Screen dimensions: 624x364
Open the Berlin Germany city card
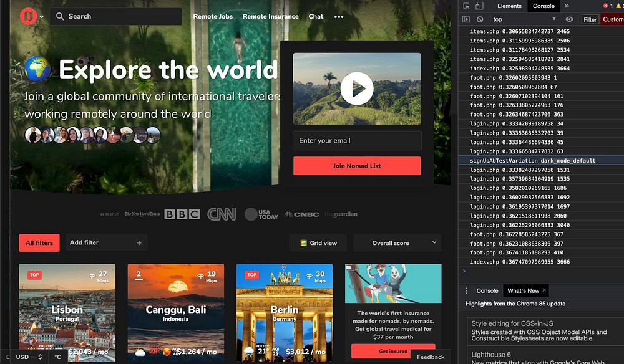pyautogui.click(x=285, y=313)
